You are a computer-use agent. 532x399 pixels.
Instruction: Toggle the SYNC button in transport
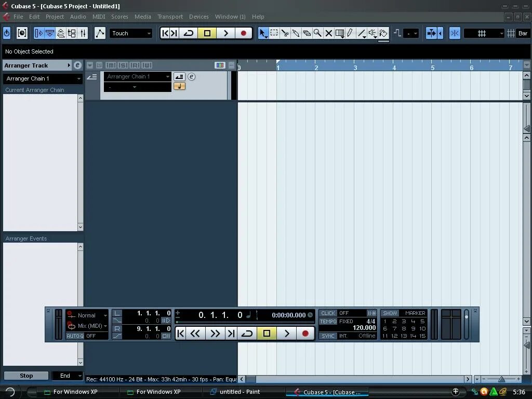click(328, 336)
